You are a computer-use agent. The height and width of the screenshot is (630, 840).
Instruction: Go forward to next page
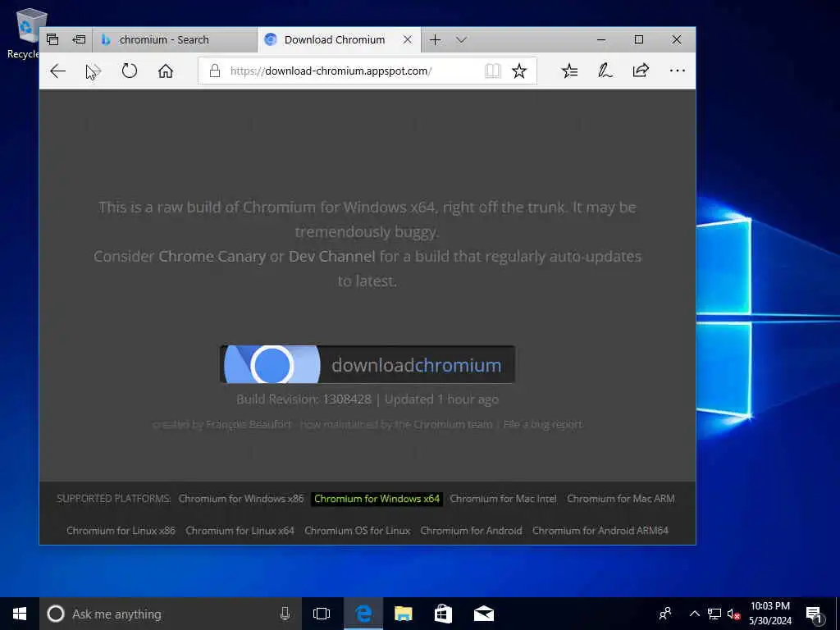pyautogui.click(x=94, y=71)
